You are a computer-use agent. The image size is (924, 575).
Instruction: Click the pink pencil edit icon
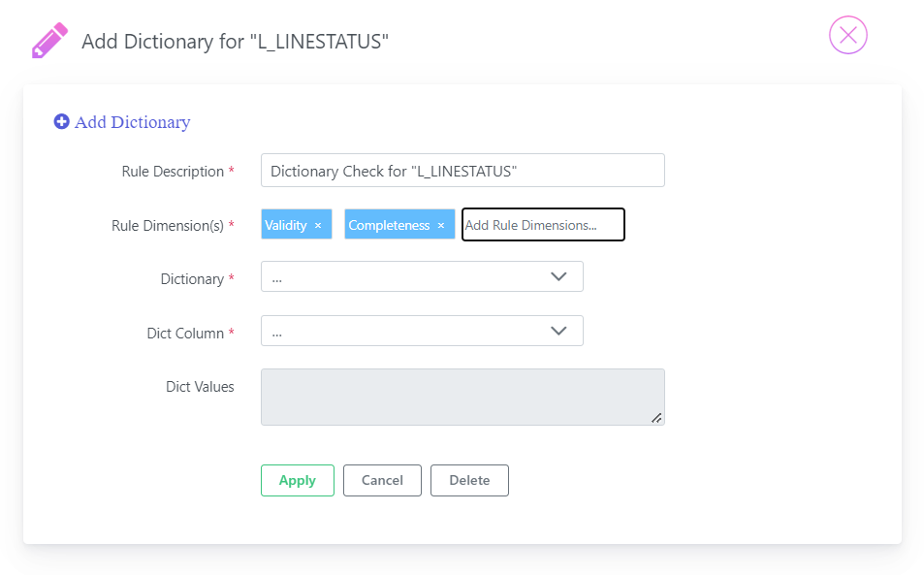tap(49, 41)
